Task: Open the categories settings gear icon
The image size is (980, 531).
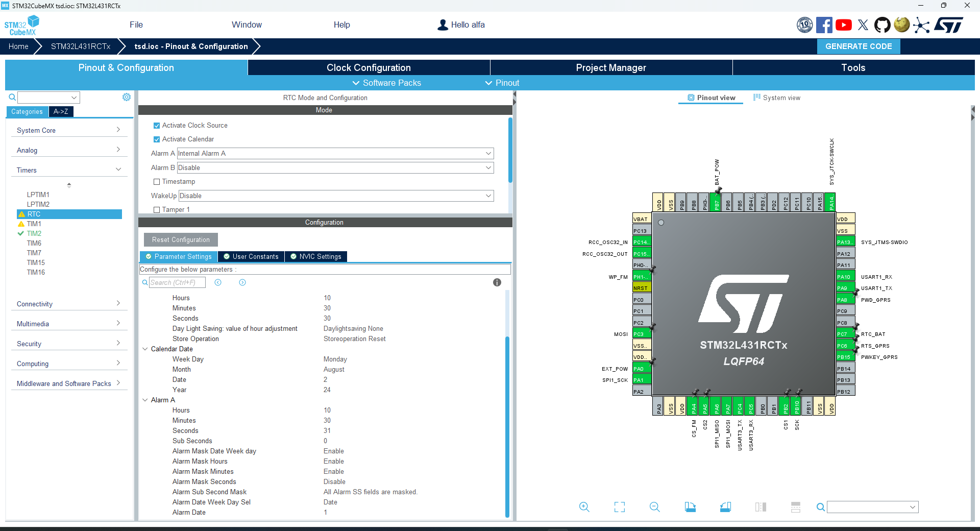Action: 127,97
